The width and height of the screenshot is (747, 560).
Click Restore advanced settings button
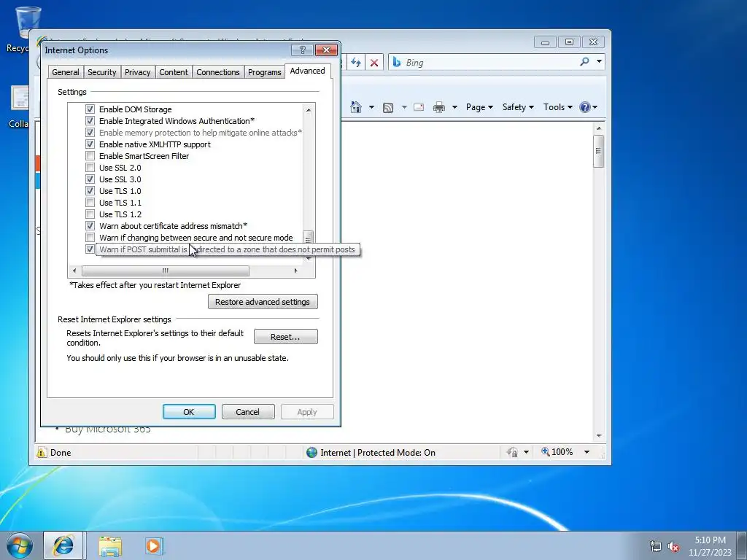(x=263, y=302)
